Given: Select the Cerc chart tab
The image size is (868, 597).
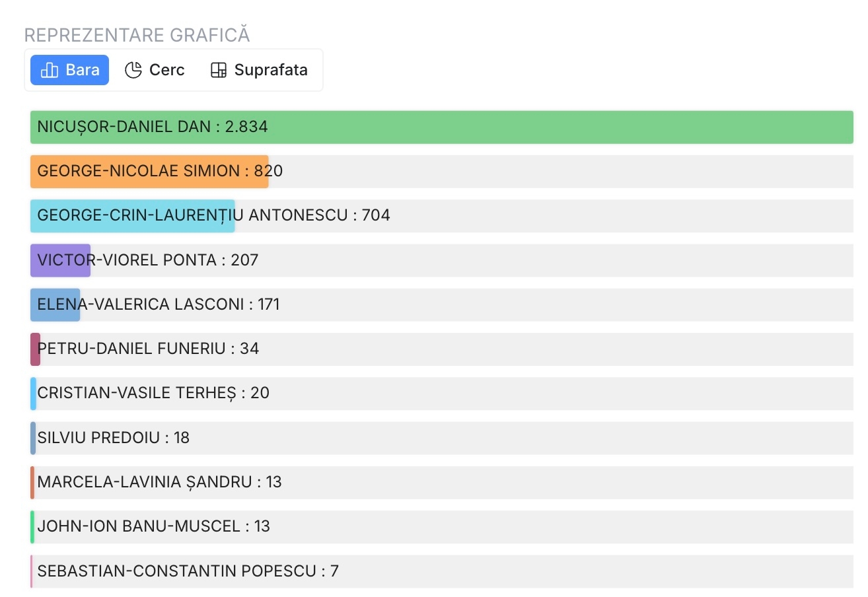Looking at the screenshot, I should point(155,70).
